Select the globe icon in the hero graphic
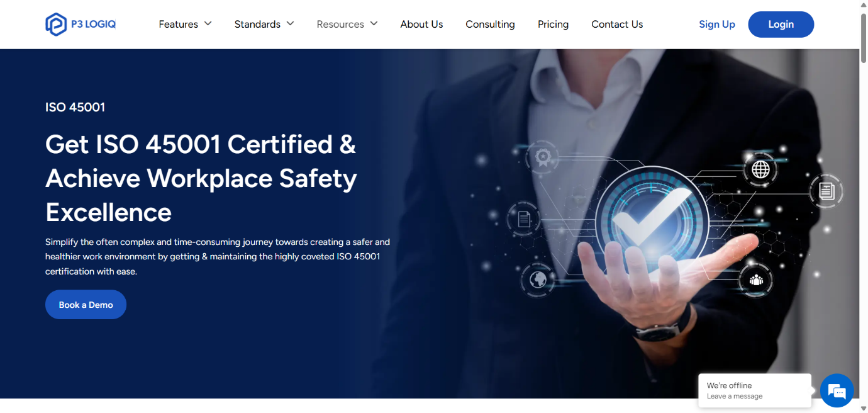The width and height of the screenshot is (868, 413). pos(760,169)
